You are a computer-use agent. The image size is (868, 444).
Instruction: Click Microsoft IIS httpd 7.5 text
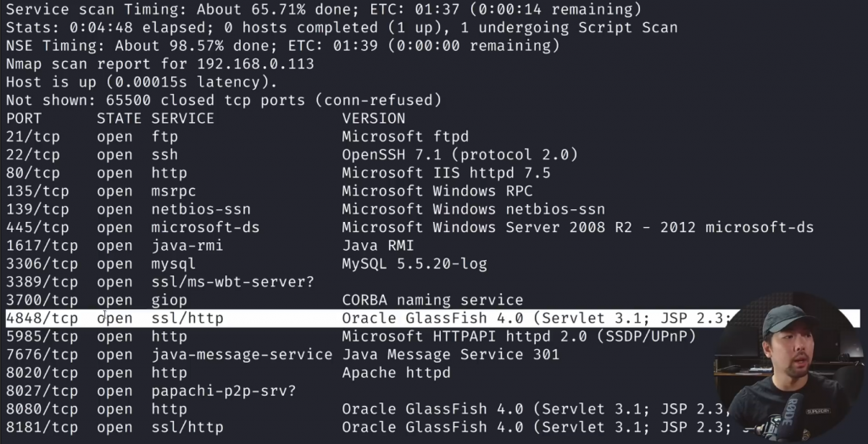pyautogui.click(x=446, y=173)
